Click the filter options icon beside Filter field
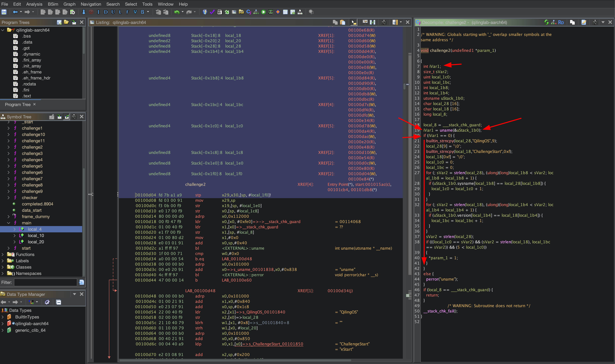 point(81,282)
